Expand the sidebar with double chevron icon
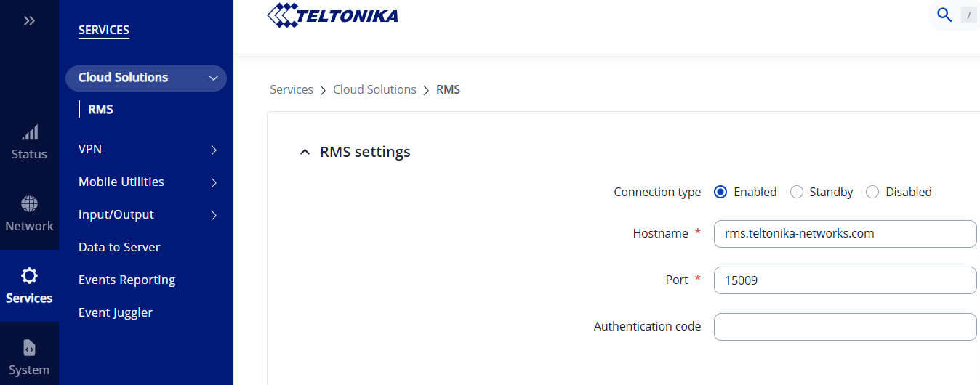The image size is (980, 385). 29,21
